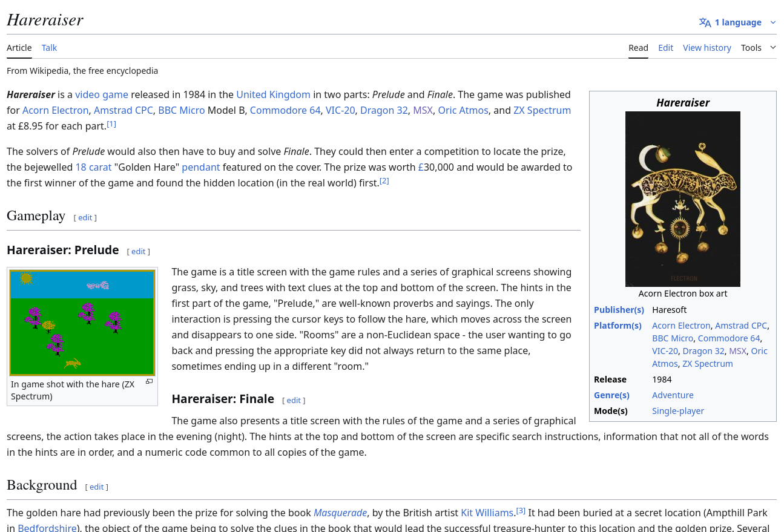This screenshot has width=784, height=532.
Task: Follow the '18 carat' link
Action: (93, 167)
